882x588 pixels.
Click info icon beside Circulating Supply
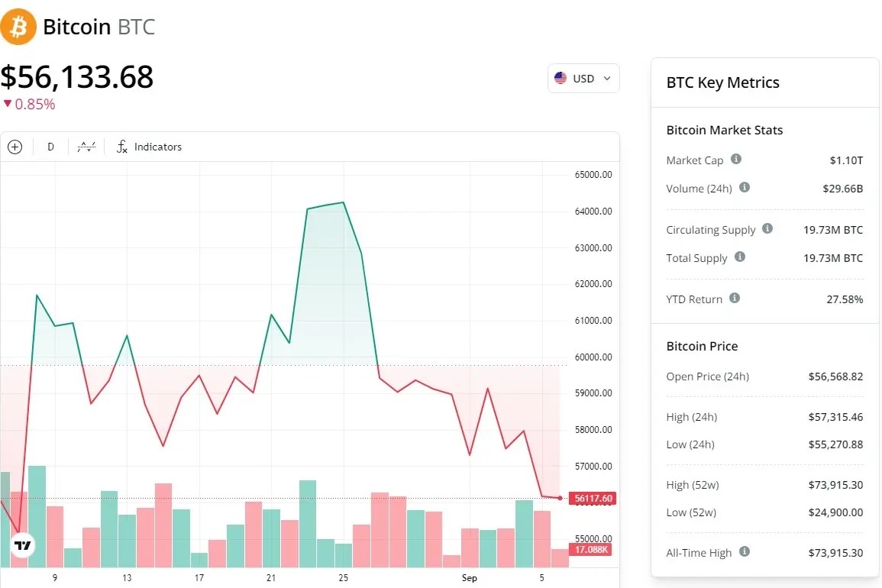point(767,229)
